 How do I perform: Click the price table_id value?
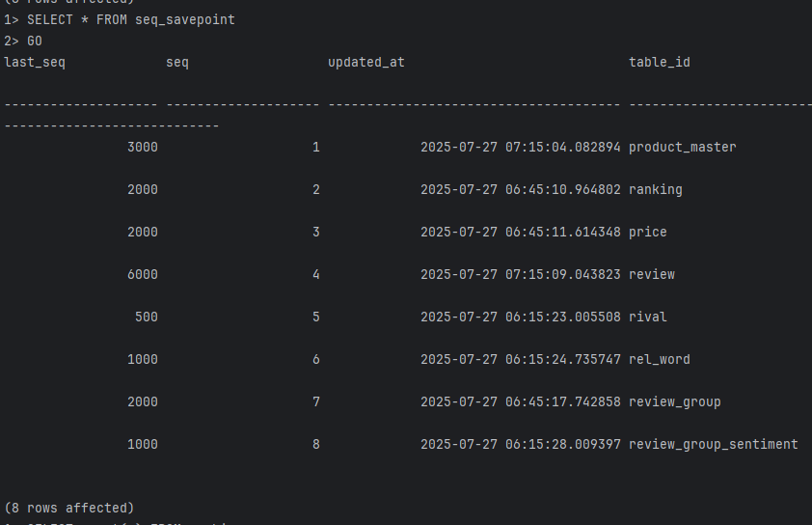point(648,233)
